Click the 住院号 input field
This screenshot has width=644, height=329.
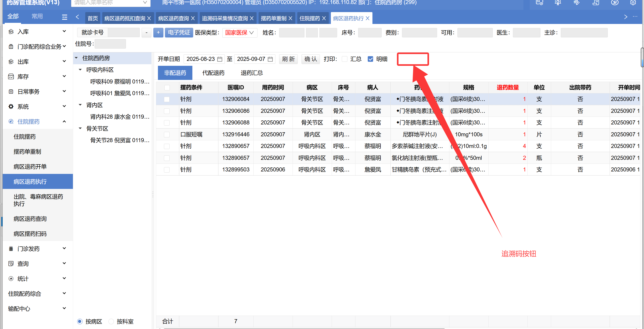[110, 44]
